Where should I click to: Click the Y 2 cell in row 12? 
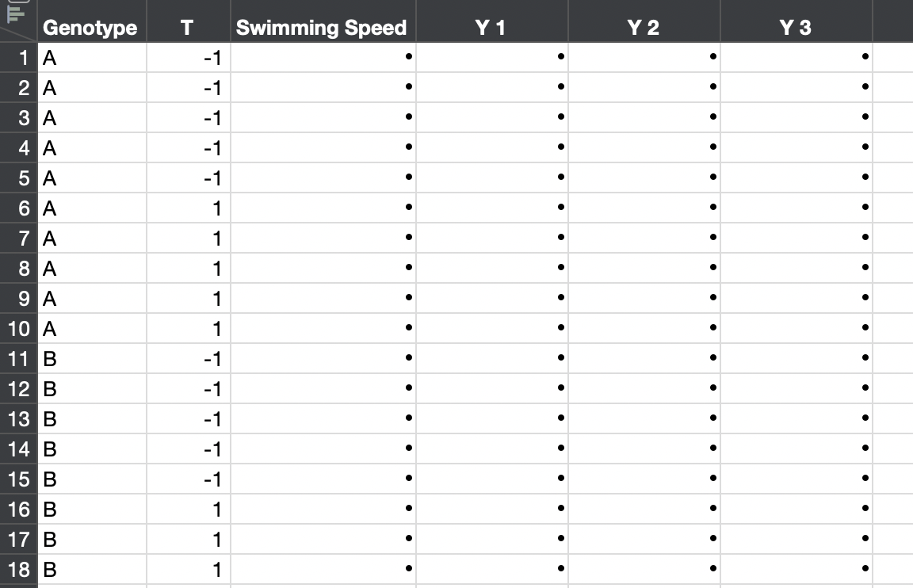tap(644, 389)
